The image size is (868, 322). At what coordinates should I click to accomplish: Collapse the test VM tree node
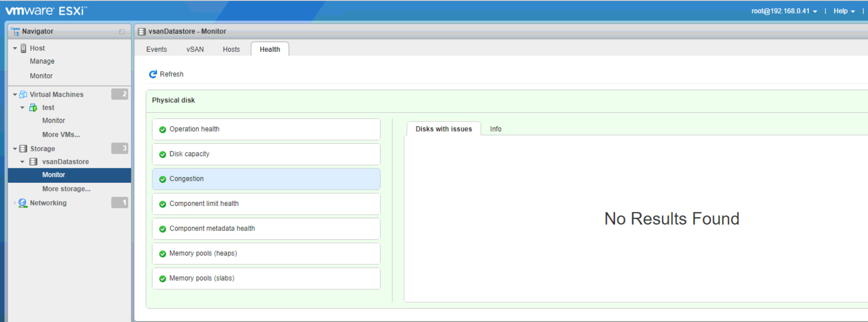tap(22, 108)
